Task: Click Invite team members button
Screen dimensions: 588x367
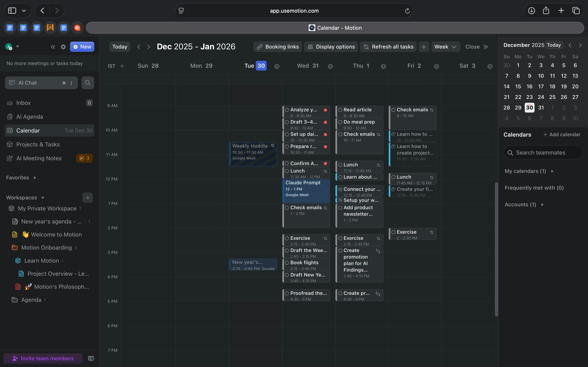Action: [x=43, y=358]
